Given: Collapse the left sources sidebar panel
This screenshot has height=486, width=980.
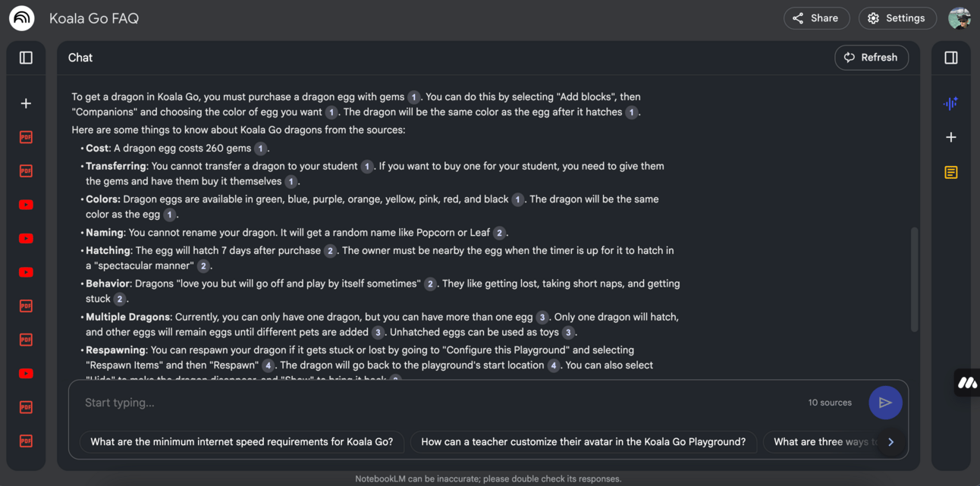Looking at the screenshot, I should click(26, 58).
